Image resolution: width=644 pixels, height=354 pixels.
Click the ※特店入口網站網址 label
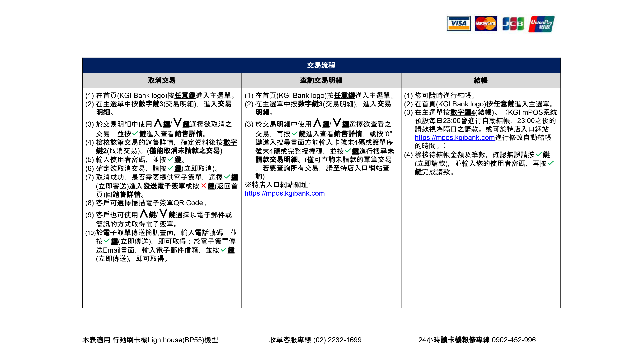(x=277, y=185)
